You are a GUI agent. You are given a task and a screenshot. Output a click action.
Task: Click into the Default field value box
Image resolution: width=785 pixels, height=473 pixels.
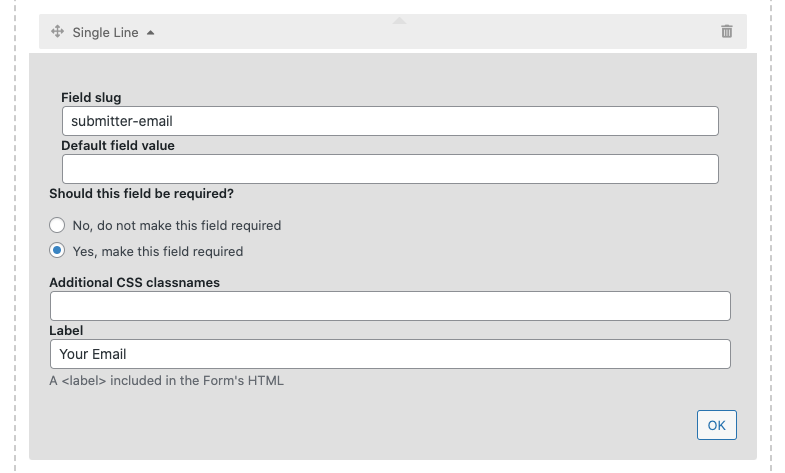[x=390, y=169]
